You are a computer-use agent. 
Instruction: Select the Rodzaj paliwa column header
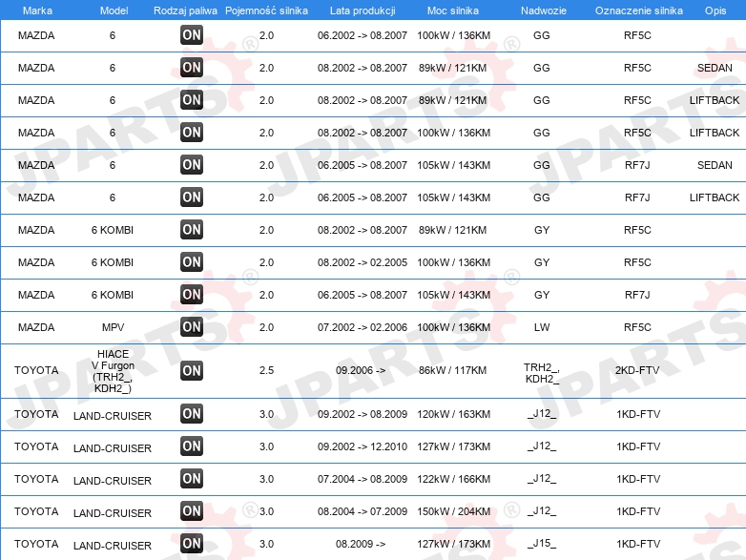[185, 10]
